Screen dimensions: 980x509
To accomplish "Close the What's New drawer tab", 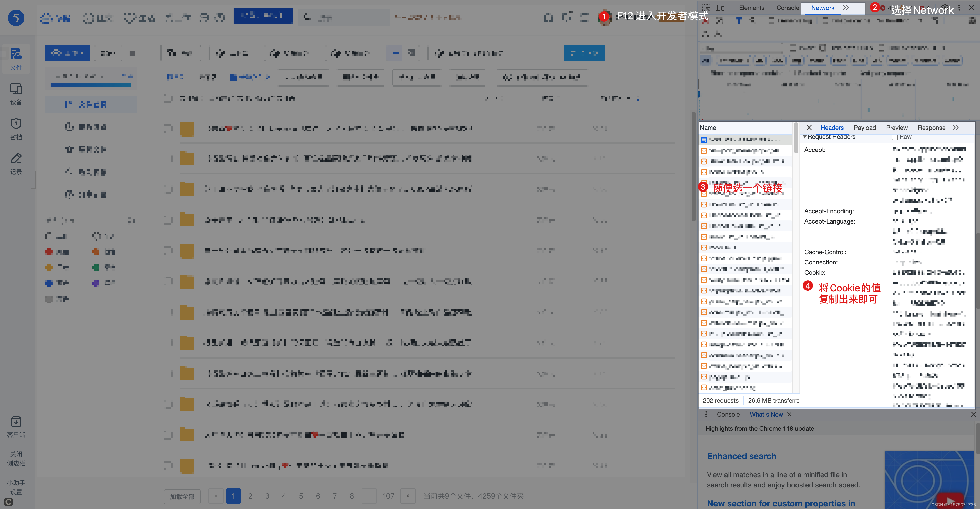I will [x=789, y=414].
